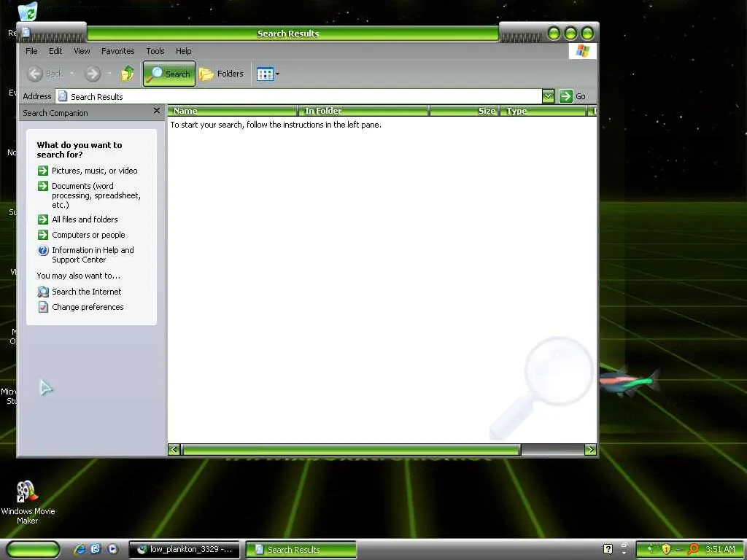Search for Pictures, music, or video
The width and height of the screenshot is (747, 560).
click(x=94, y=171)
